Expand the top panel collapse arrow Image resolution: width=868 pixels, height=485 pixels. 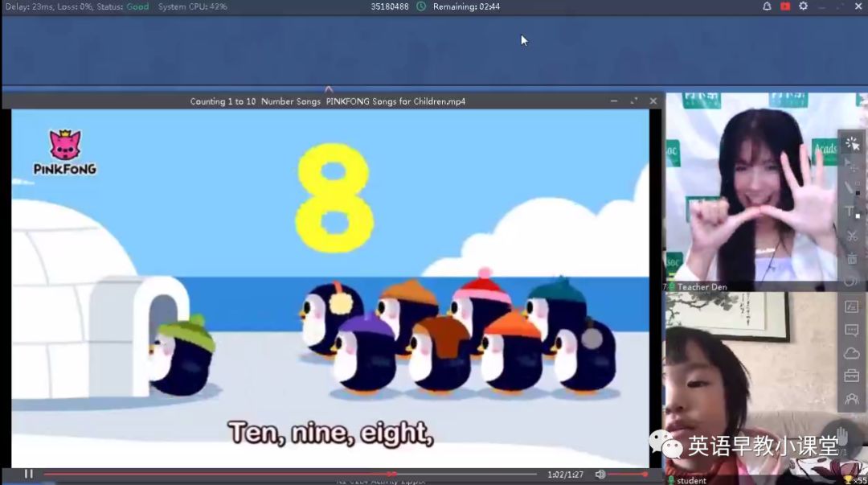(x=329, y=88)
